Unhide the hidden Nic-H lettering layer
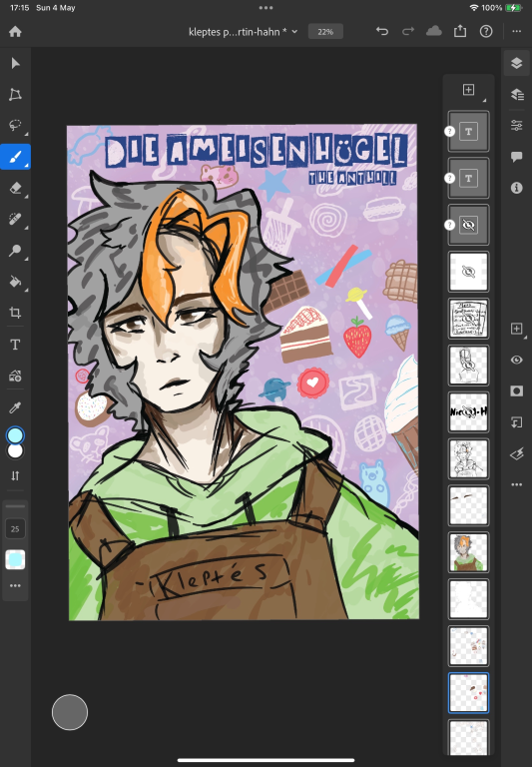 [468, 411]
